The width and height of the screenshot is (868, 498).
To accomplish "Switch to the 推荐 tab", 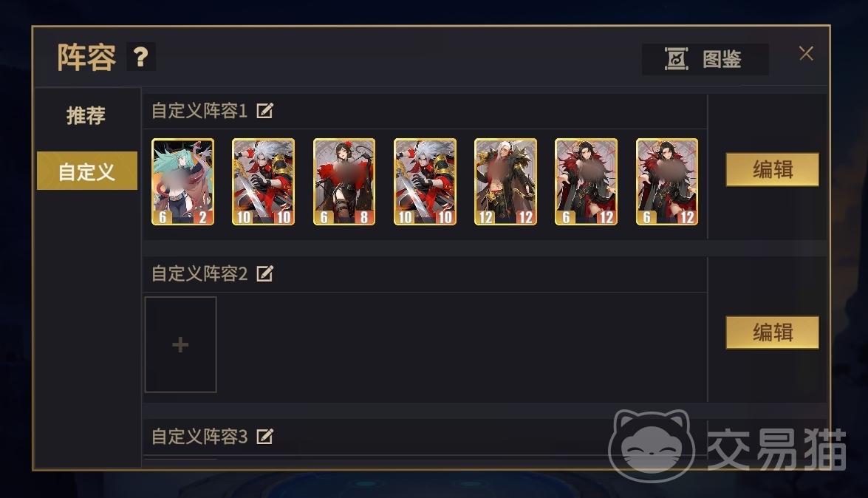I will click(x=86, y=115).
